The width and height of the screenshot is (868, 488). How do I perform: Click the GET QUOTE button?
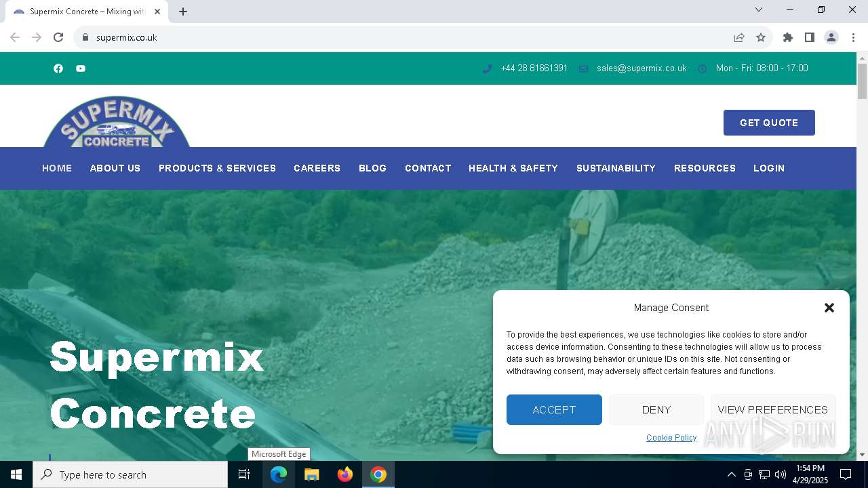[769, 123]
